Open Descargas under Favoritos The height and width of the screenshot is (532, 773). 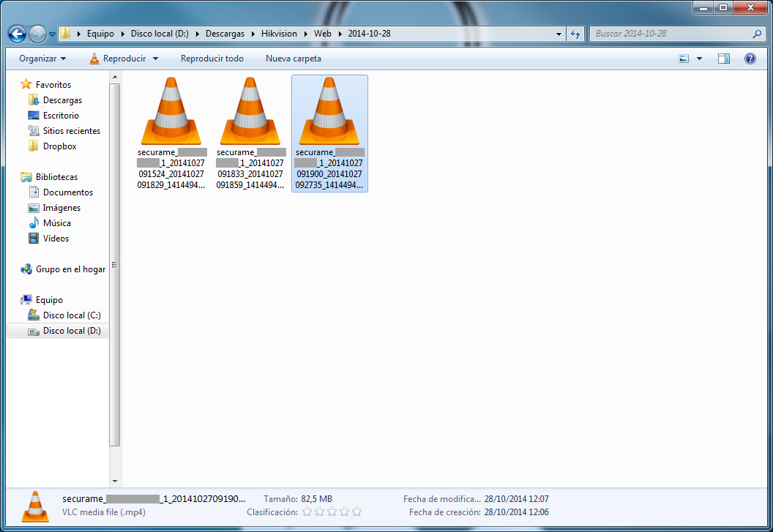pyautogui.click(x=63, y=100)
